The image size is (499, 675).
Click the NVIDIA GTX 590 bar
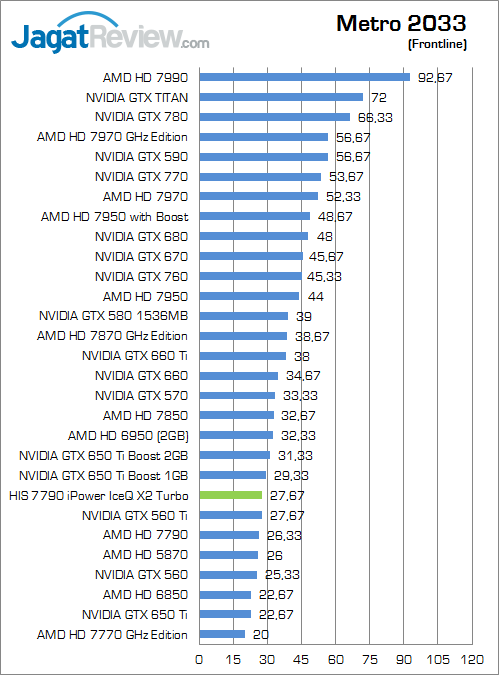point(264,157)
